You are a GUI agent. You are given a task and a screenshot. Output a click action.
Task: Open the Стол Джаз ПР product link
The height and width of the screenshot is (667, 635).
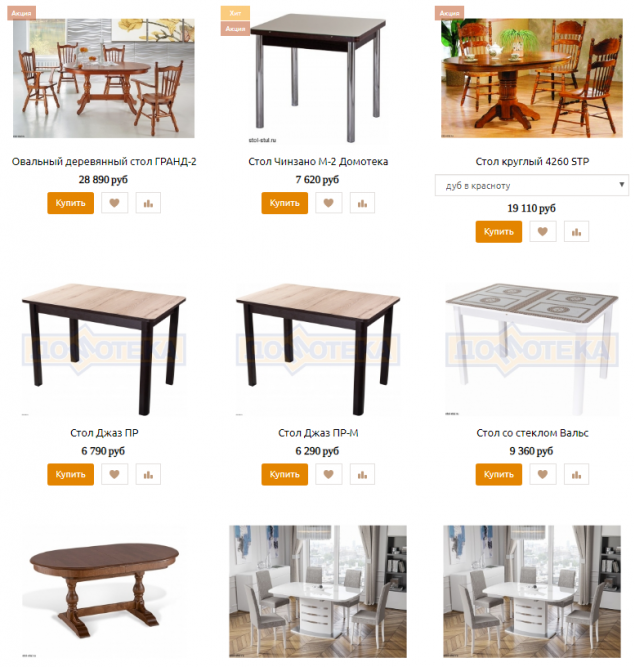[104, 433]
